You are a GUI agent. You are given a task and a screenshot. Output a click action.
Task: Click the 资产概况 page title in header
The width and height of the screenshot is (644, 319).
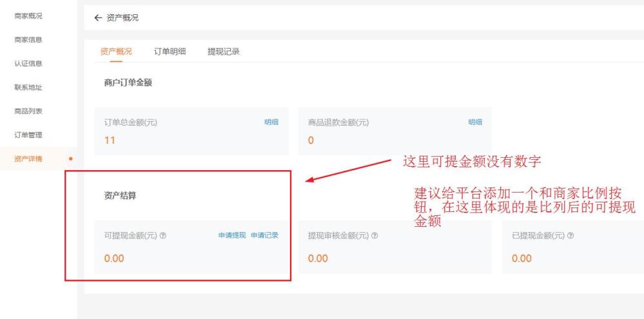[122, 17]
